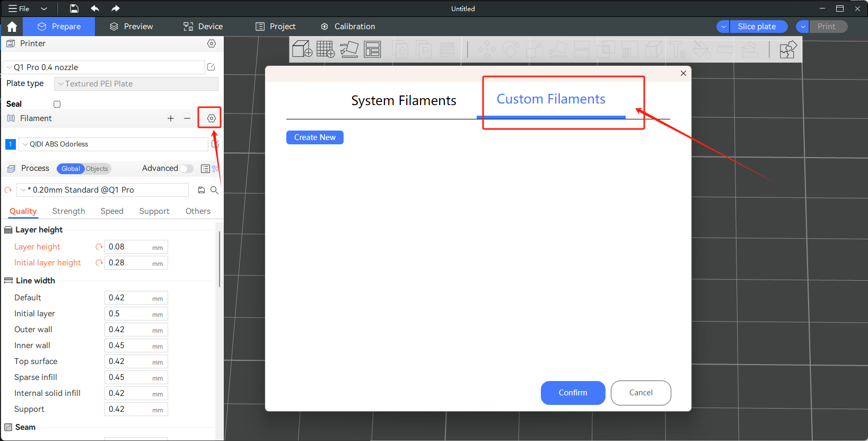Open the Others settings tab
The image size is (868, 441).
(198, 211)
